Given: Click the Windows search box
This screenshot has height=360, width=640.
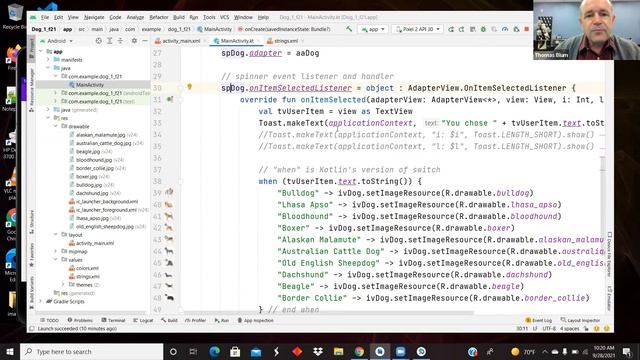Looking at the screenshot, I should coord(91,351).
